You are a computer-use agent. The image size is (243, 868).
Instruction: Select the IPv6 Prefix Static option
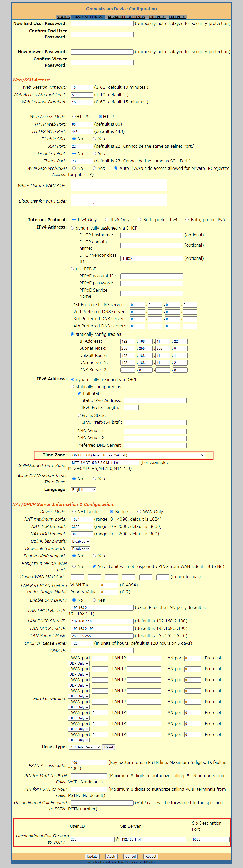click(x=79, y=416)
